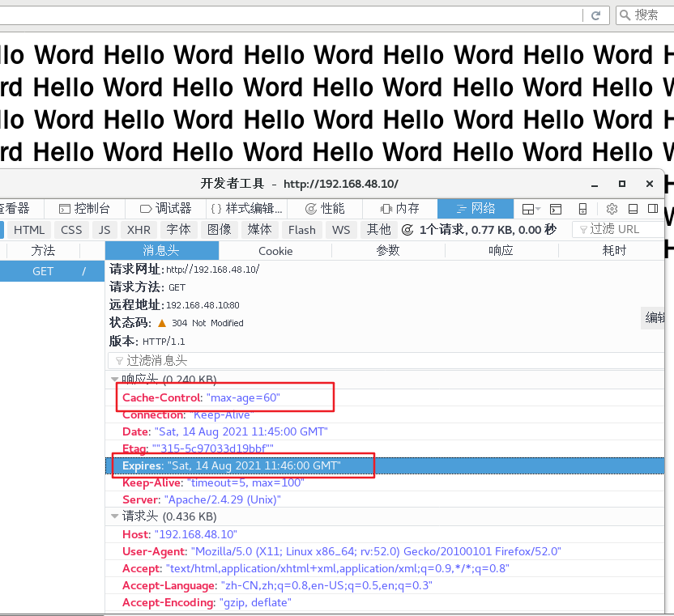Toggle the split console icon
The image size is (674, 616).
[556, 209]
